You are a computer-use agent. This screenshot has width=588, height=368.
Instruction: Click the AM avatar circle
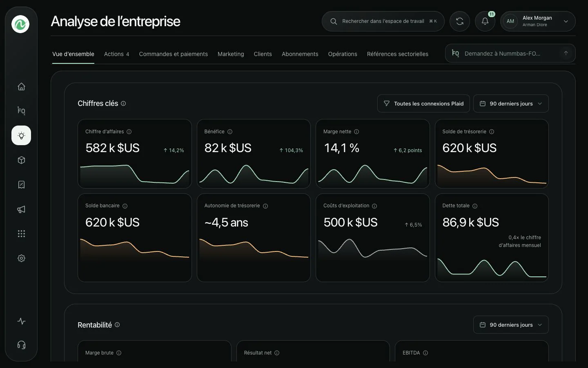click(x=510, y=21)
